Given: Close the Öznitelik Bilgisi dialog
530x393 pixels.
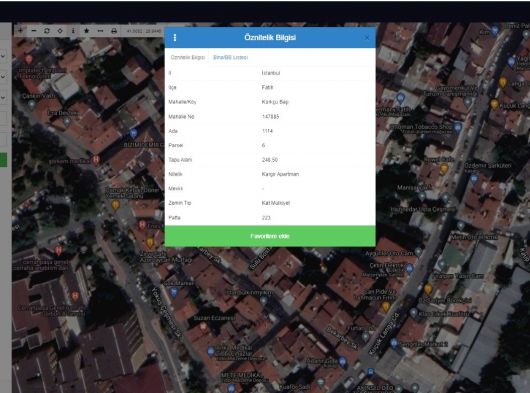Looking at the screenshot, I should click(367, 38).
